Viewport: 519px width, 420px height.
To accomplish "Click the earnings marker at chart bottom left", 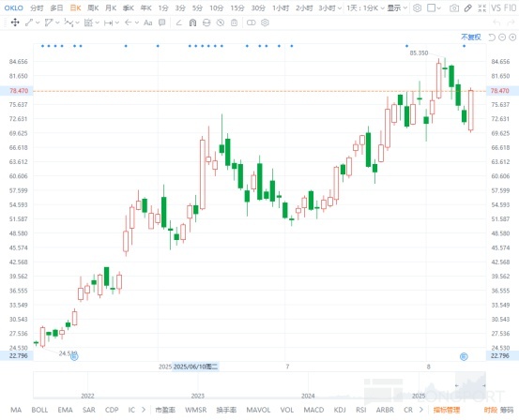I will point(74,356).
